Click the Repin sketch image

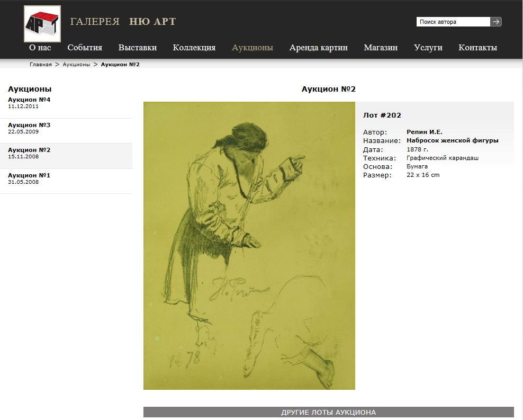pos(249,246)
